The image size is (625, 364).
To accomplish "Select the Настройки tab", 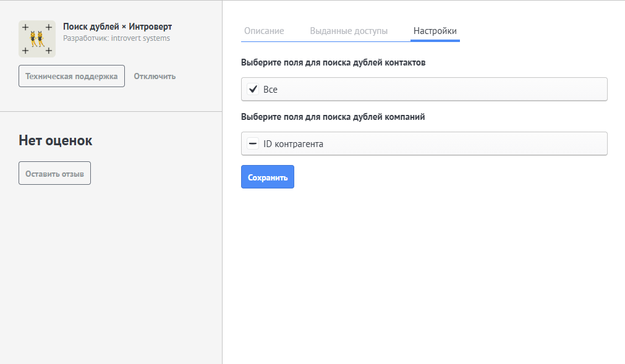I will tap(435, 31).
